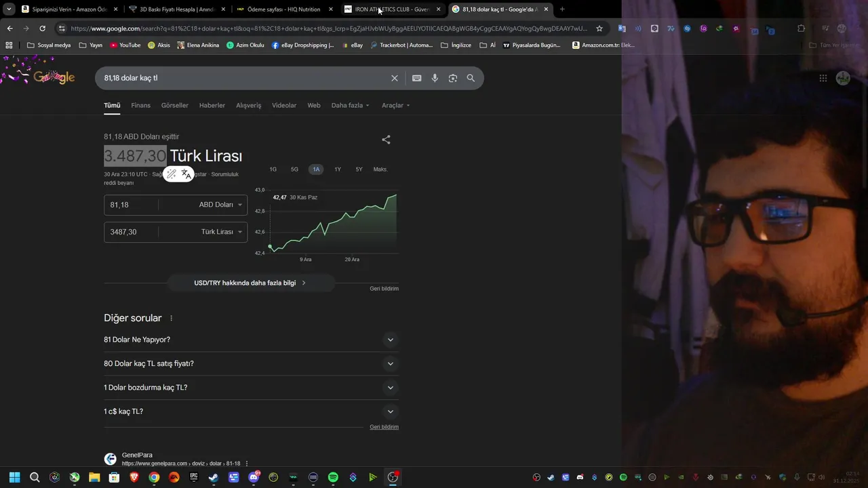Expand the Araçlar tools menu
Screen dimensions: 868x488
pos(396,105)
